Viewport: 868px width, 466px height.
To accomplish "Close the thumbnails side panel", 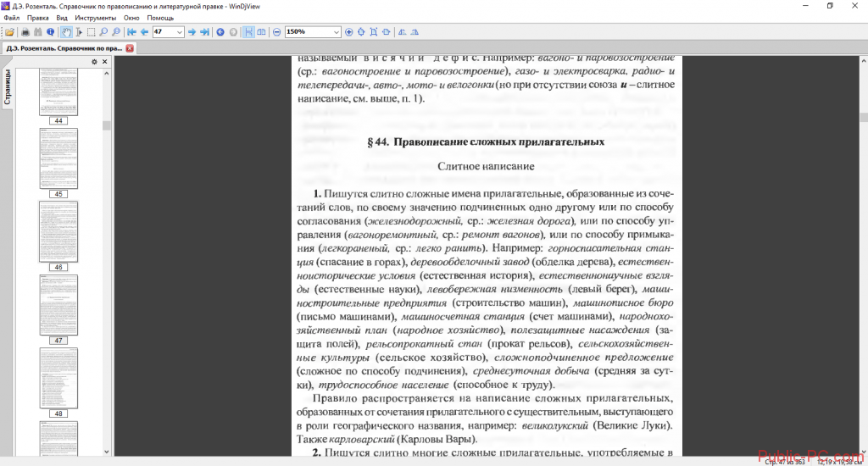I will click(104, 62).
